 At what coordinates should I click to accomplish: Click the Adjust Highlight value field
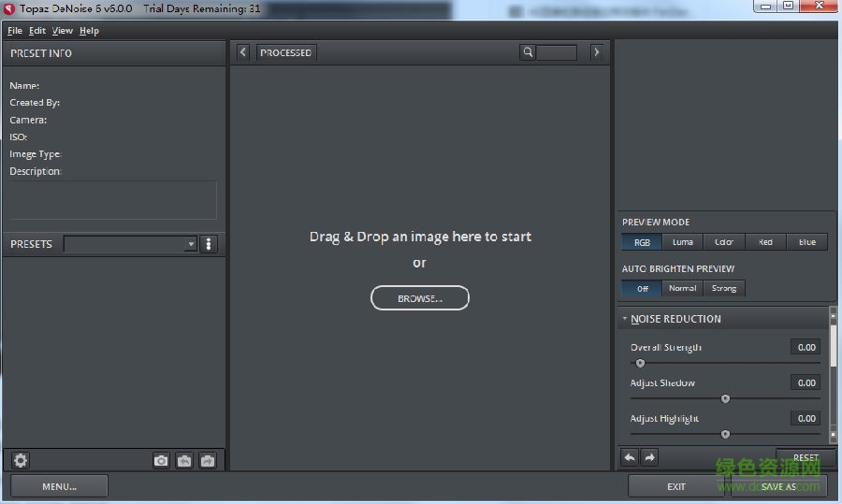tap(806, 418)
